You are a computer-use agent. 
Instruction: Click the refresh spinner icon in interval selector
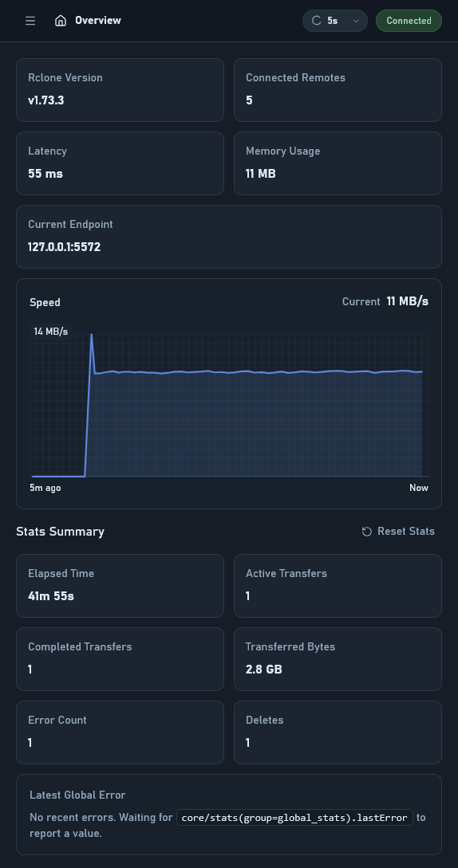pyautogui.click(x=317, y=21)
